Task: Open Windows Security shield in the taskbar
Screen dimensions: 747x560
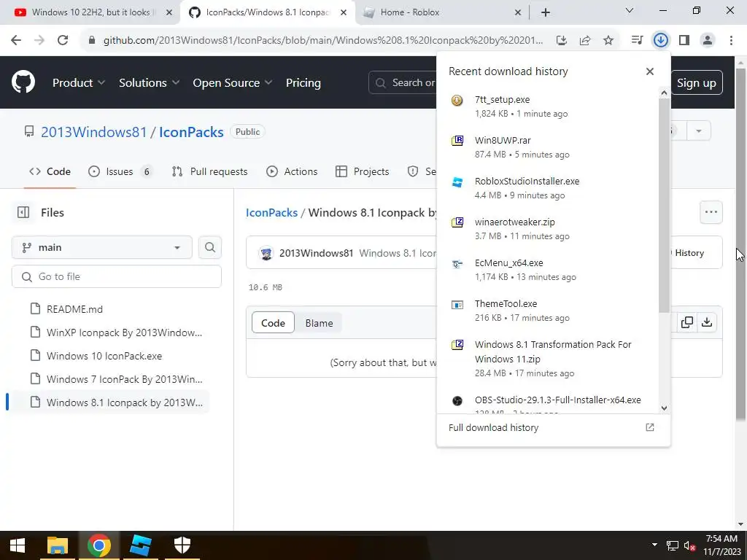Action: 182,545
